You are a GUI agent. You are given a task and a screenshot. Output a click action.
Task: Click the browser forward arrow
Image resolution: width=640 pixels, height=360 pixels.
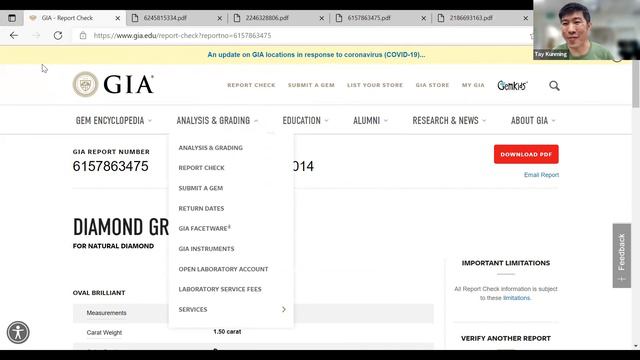pos(36,36)
